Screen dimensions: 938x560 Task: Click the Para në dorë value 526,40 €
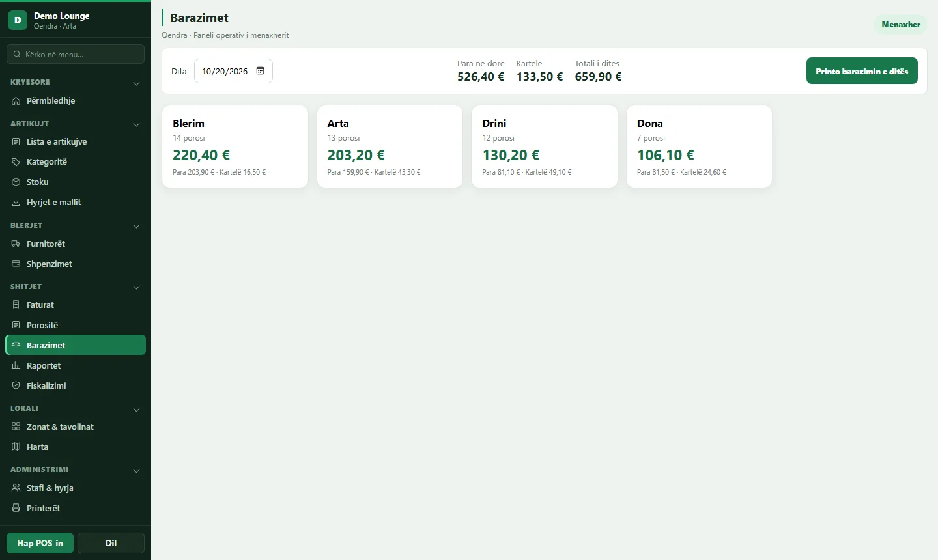click(481, 77)
